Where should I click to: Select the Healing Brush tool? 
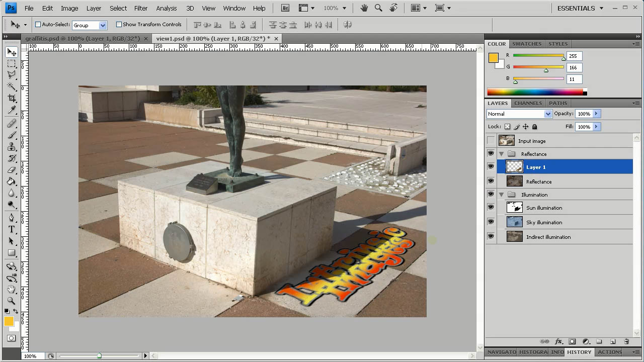[x=12, y=124]
